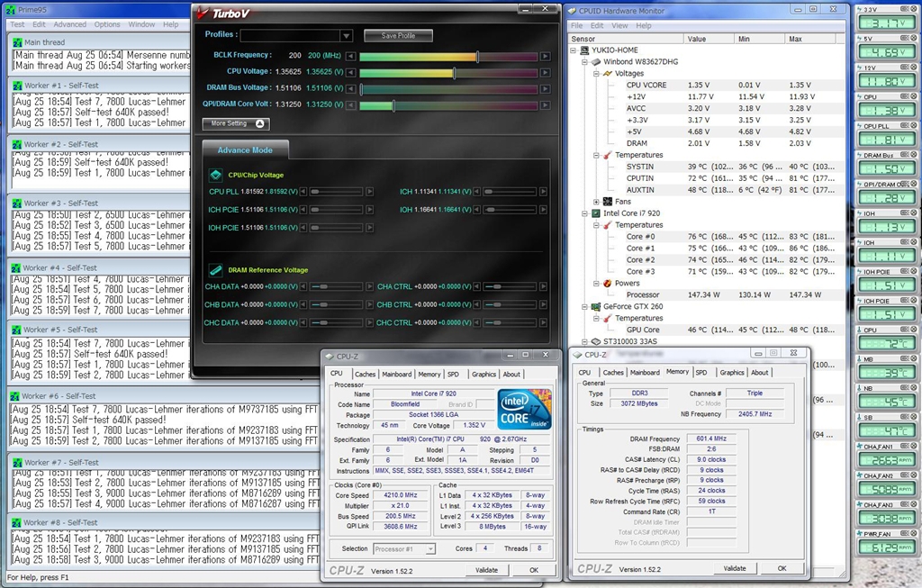Click the CPU/Chip Voltage section icon
The width and height of the screenshot is (922, 588).
pos(216,176)
